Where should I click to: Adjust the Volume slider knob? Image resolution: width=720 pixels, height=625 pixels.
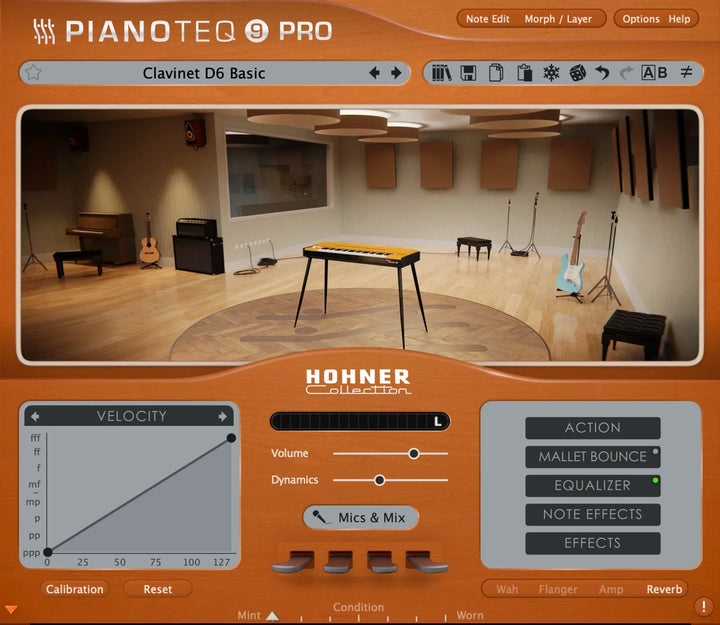coord(414,454)
